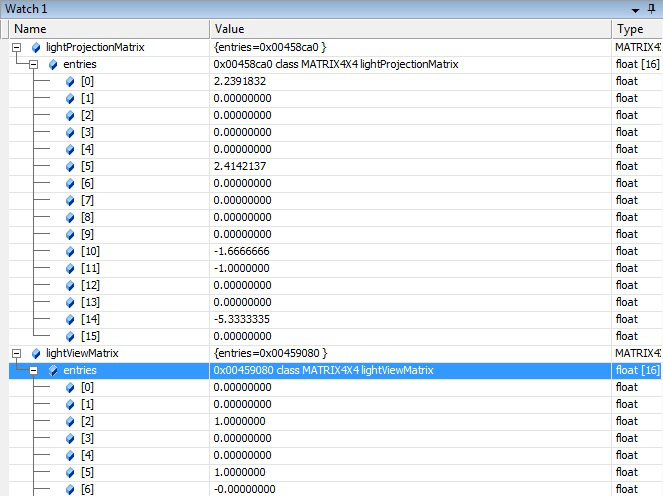
Task: Collapse the lightViewMatrix tree node
Action: [x=17, y=353]
